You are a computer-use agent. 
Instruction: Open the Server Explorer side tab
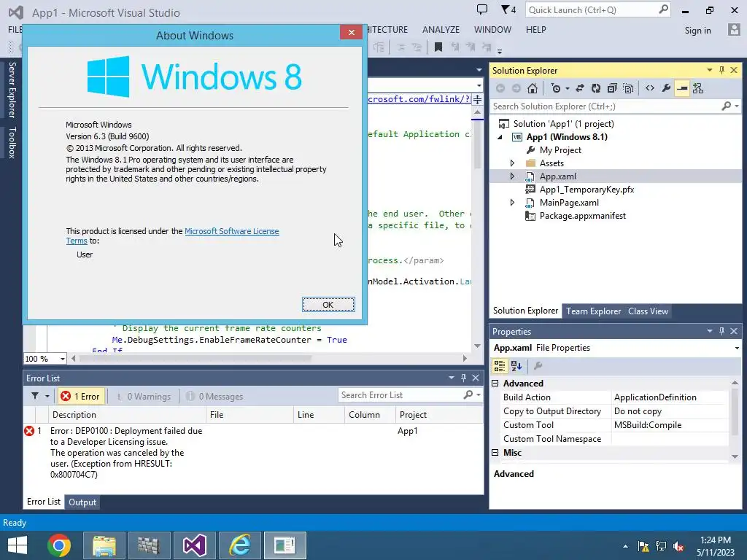point(12,90)
